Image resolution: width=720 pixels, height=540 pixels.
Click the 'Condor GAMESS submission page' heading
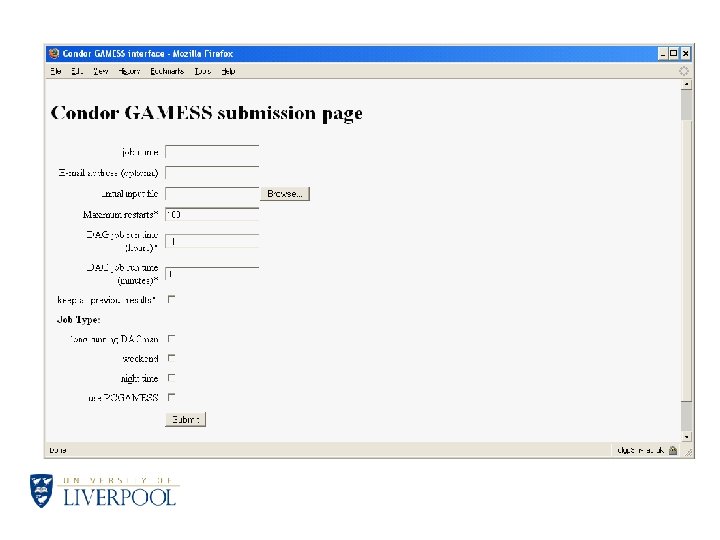207,113
